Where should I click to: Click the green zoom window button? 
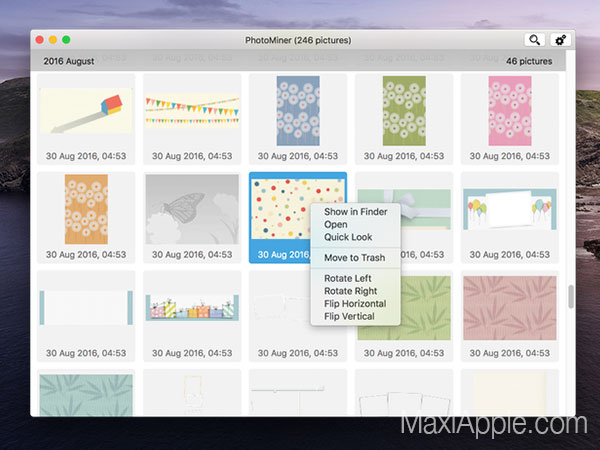66,40
